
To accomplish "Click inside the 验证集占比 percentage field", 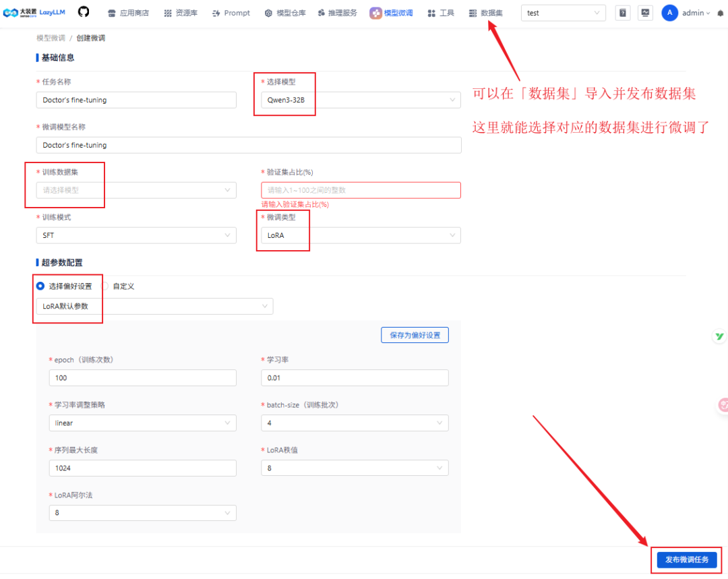I will click(x=361, y=190).
